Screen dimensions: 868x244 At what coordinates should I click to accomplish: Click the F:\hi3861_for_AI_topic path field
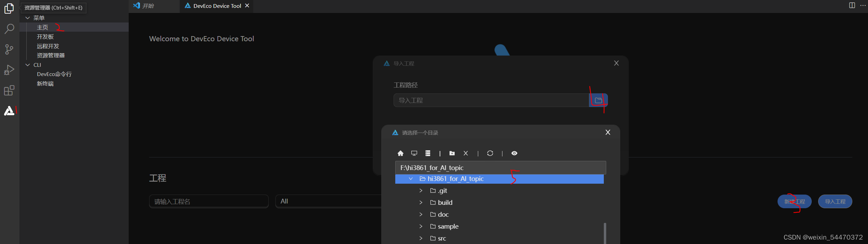coord(500,168)
